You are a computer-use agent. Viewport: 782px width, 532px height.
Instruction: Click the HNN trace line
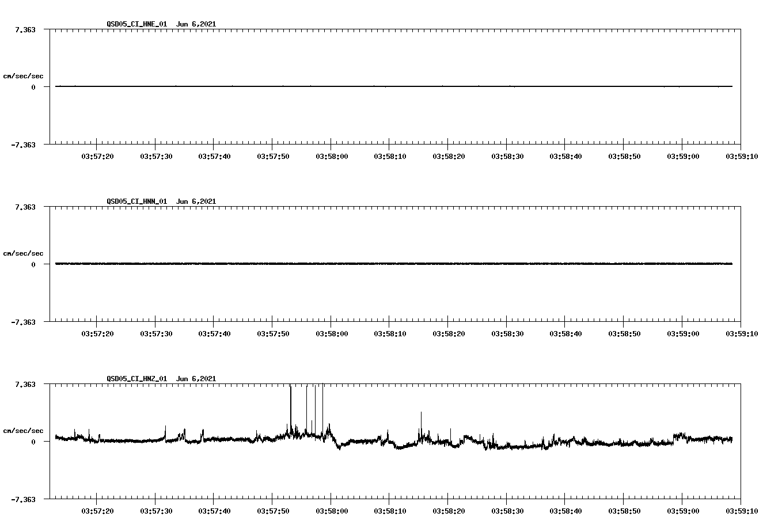[x=394, y=264]
